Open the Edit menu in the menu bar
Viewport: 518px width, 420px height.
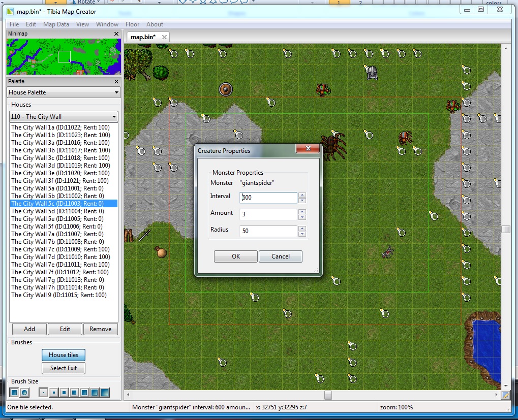pyautogui.click(x=31, y=24)
